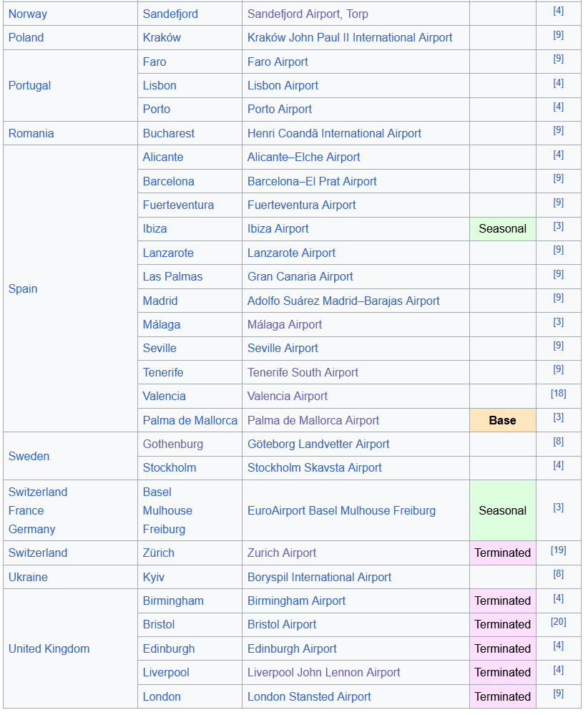Open the Porto Airport link

click(x=280, y=109)
